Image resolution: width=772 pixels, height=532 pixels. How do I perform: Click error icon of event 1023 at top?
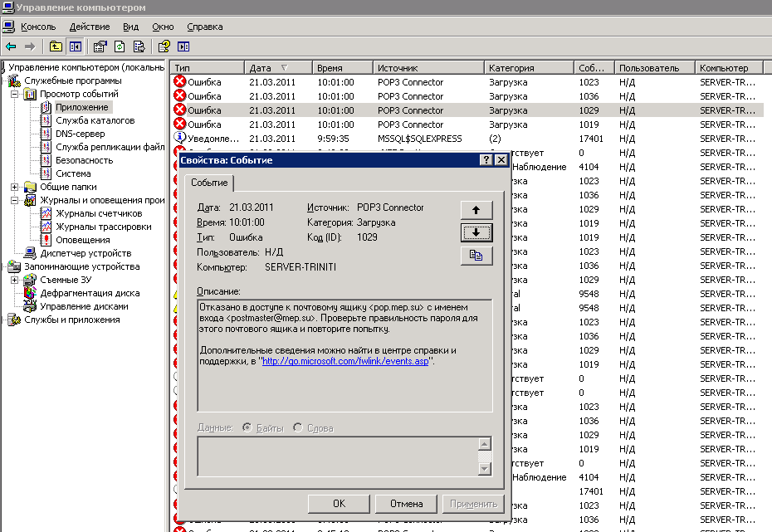click(179, 81)
